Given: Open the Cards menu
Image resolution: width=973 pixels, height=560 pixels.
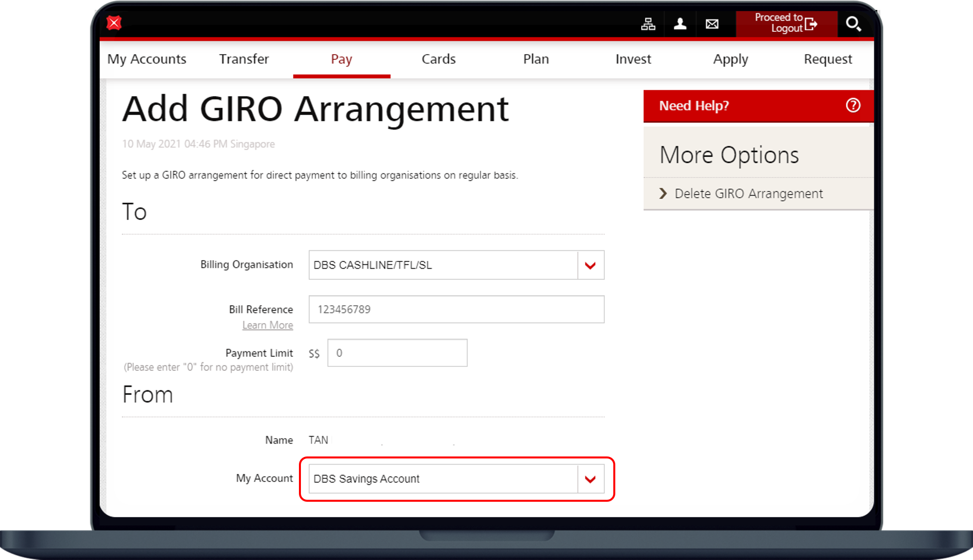Looking at the screenshot, I should [x=438, y=59].
